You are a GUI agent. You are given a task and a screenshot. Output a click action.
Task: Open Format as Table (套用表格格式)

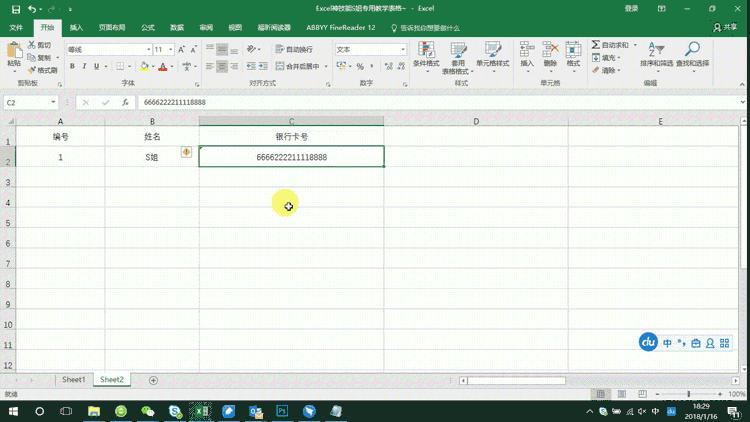458,57
